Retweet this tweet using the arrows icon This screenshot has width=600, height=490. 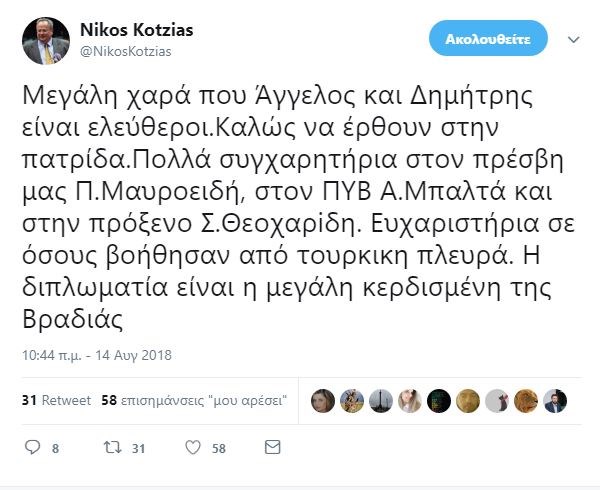coord(114,449)
